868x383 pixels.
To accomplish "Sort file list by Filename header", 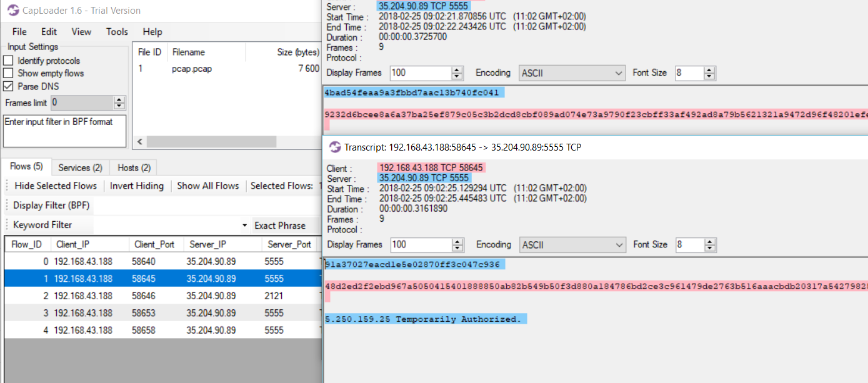I will (206, 52).
